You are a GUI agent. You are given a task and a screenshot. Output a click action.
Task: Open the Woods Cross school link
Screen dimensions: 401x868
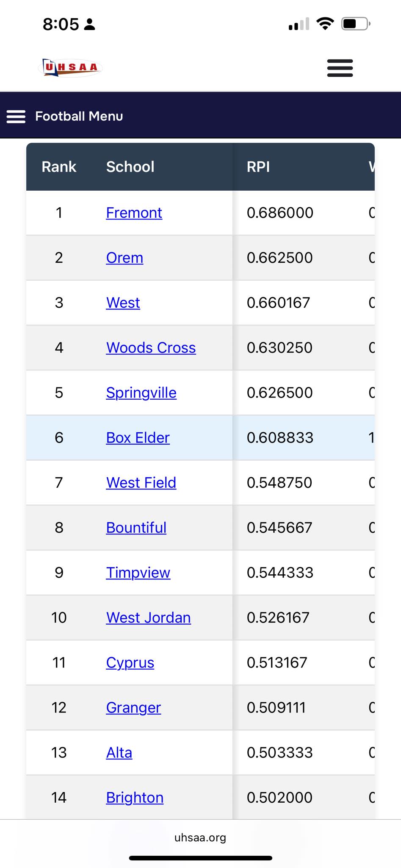point(151,348)
